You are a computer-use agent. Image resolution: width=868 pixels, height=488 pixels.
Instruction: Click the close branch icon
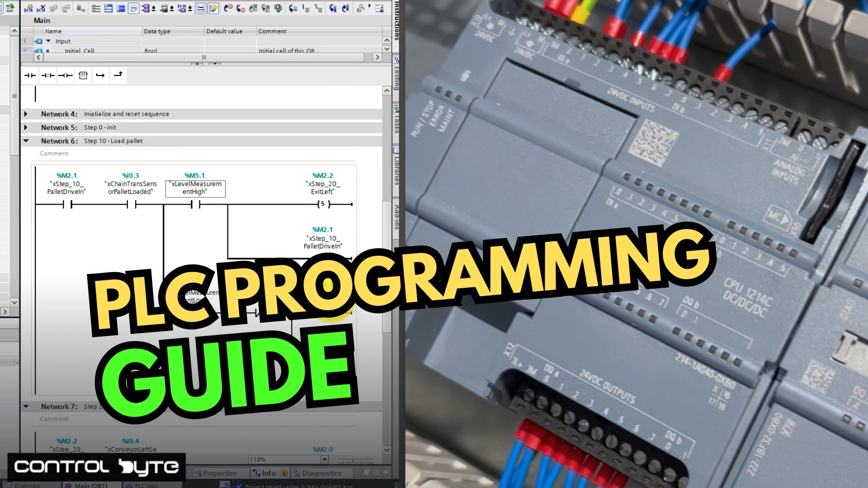coord(118,75)
